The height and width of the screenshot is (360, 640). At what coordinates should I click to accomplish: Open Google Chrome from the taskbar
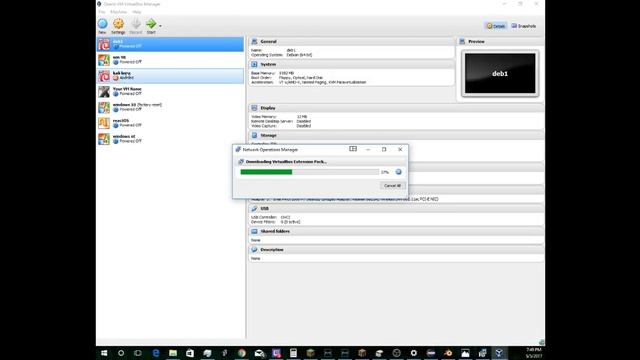[242, 353]
